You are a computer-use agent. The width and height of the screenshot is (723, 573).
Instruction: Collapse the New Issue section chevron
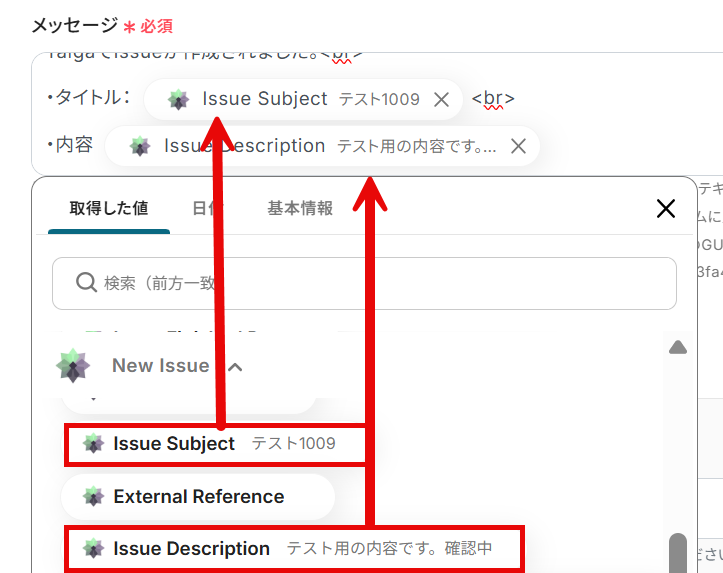coord(235,367)
